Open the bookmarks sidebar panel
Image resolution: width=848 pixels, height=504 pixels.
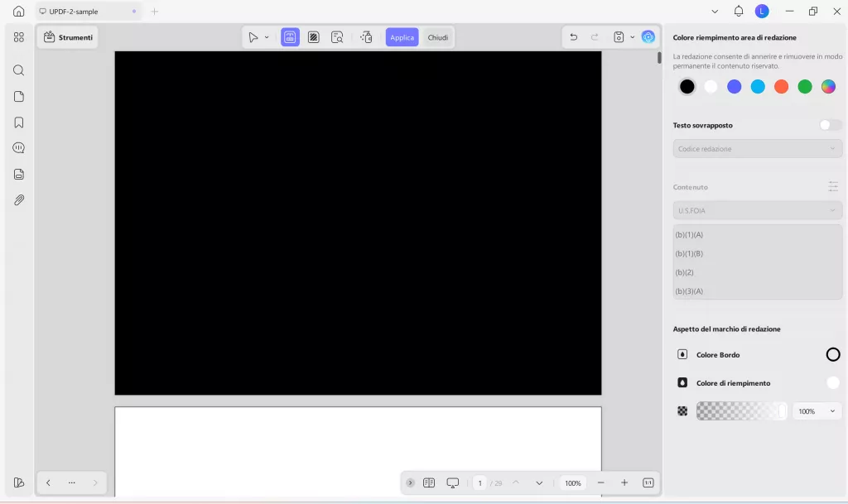[18, 122]
